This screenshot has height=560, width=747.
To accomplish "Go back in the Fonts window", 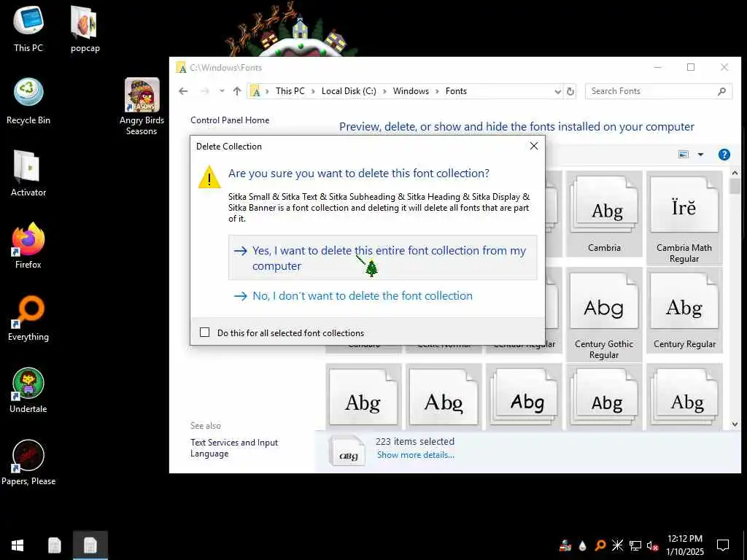I will pyautogui.click(x=183, y=91).
